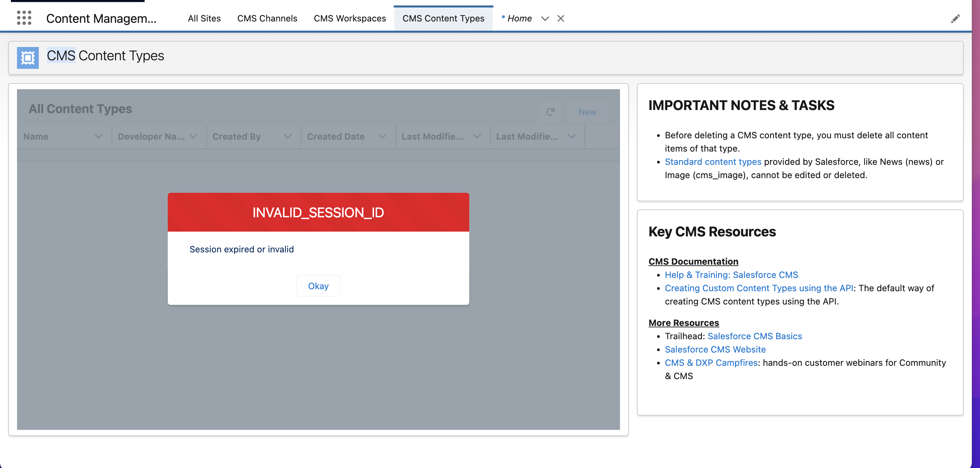The image size is (980, 468).
Task: Expand the Name column menu chevron
Action: [x=99, y=136]
